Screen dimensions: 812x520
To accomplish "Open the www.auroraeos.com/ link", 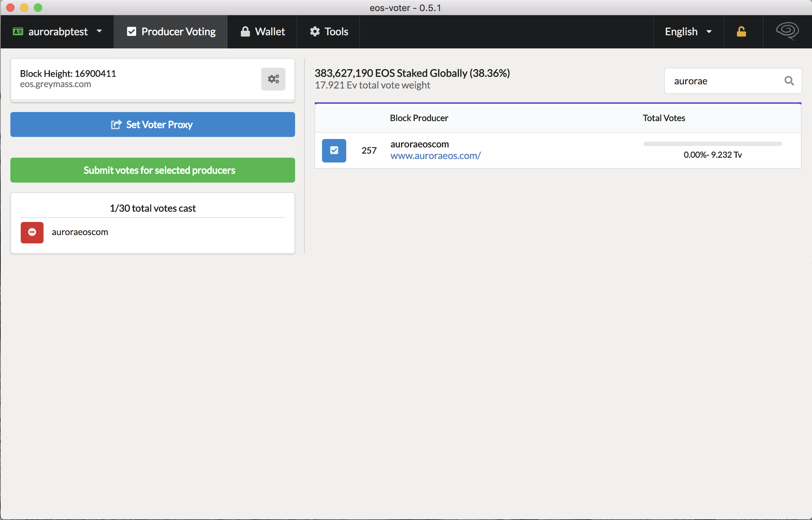I will (435, 156).
